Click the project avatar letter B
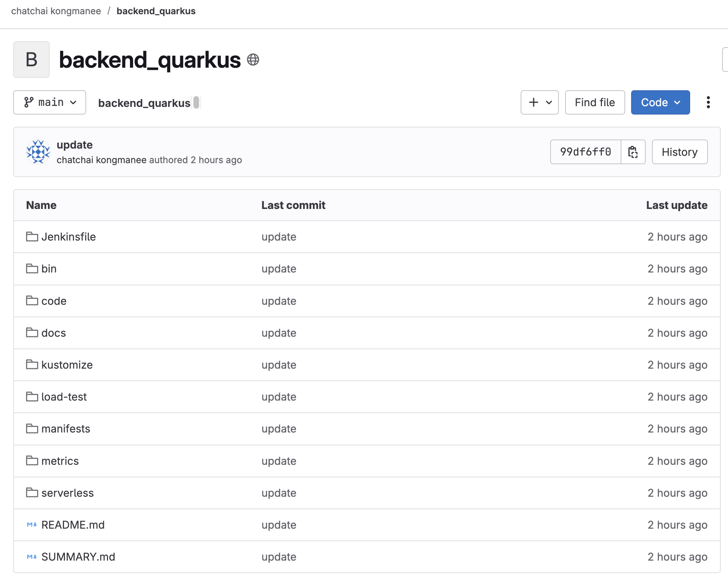 point(31,59)
